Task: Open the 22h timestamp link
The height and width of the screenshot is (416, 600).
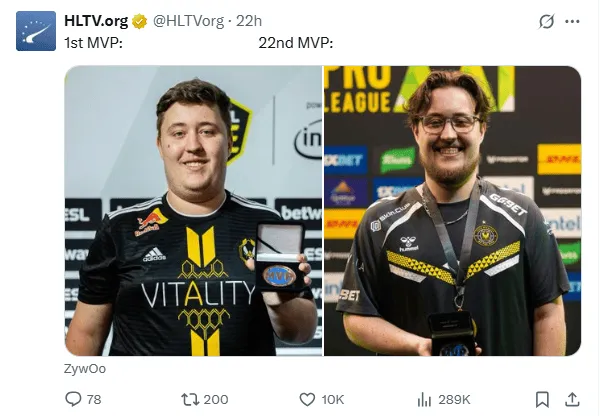Action: tap(249, 21)
